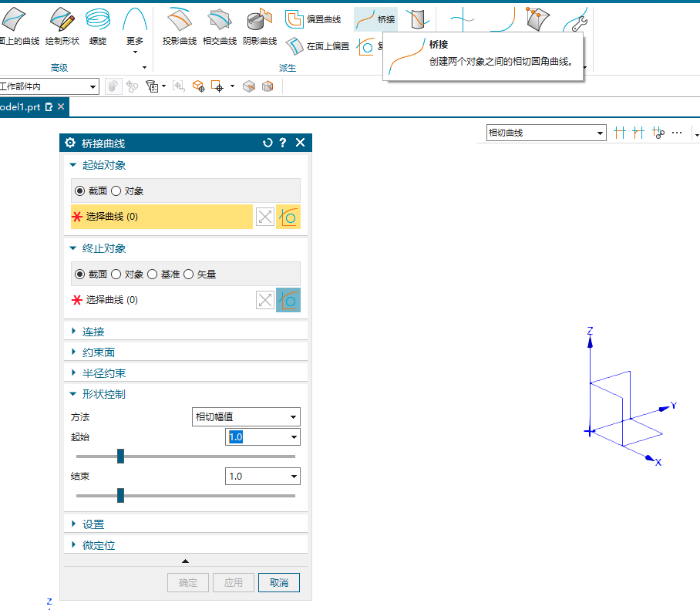Choose the 螺旋 helix tool
This screenshot has height=610, width=700.
pyautogui.click(x=98, y=27)
